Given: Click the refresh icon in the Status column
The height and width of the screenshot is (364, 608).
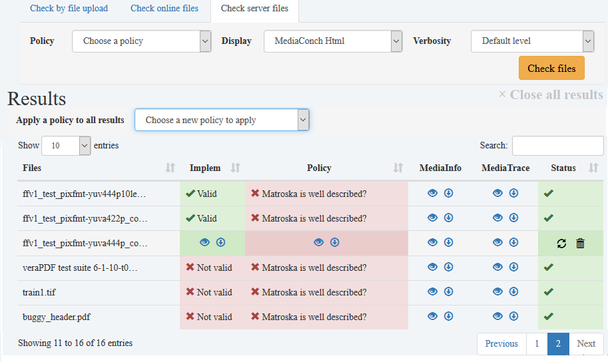Looking at the screenshot, I should click(x=561, y=244).
